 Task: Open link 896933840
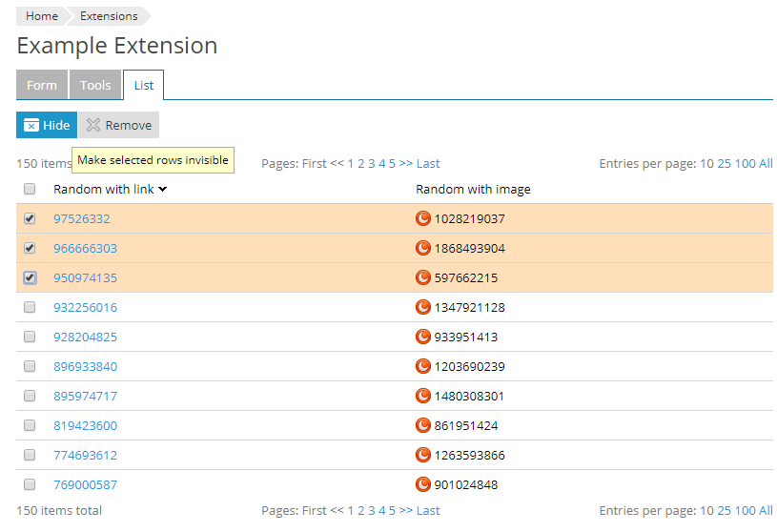coord(85,366)
